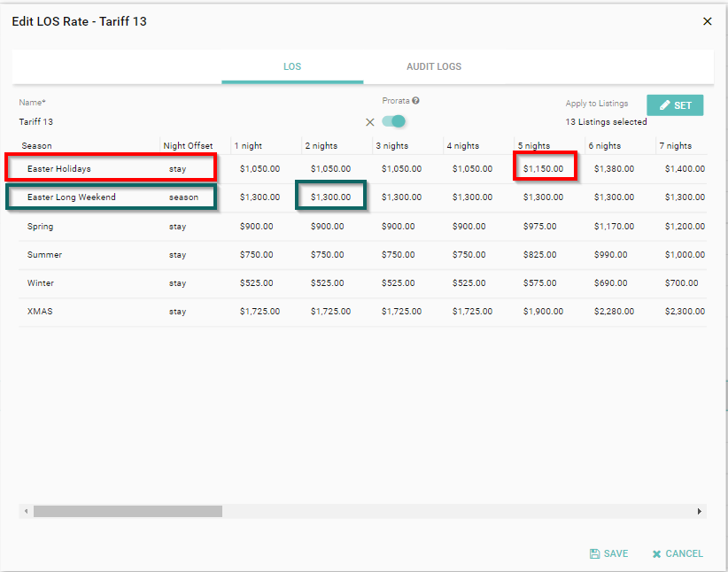The height and width of the screenshot is (572, 728).
Task: Select Easter Long Weekend 2 nights rate
Action: tap(330, 197)
